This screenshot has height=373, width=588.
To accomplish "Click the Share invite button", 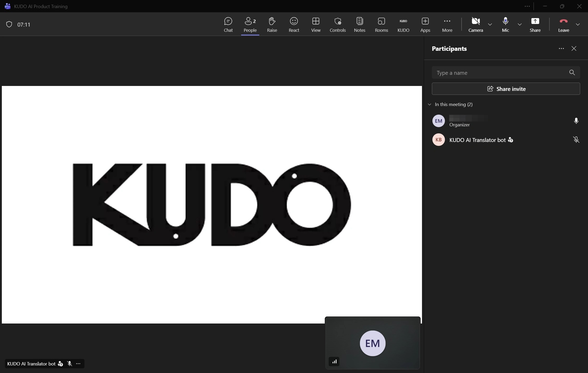I will [506, 89].
